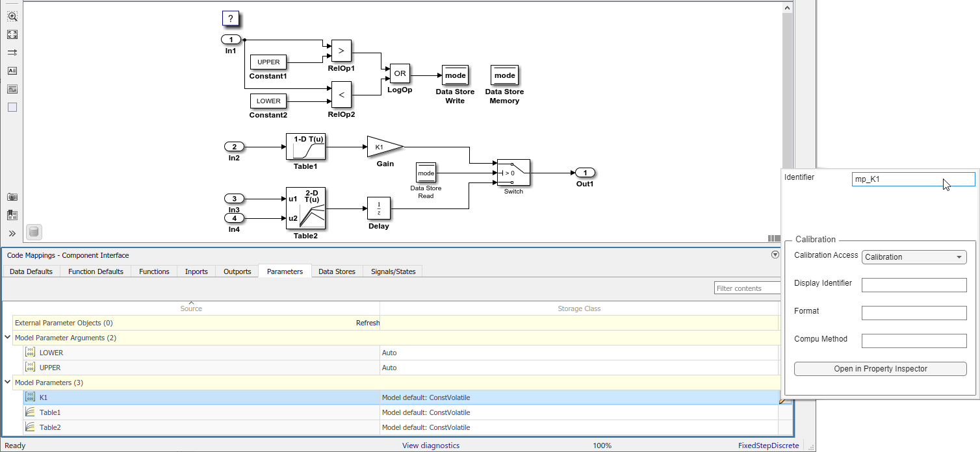The width and height of the screenshot is (980, 452).
Task: Open the model data database icon
Action: pos(34,232)
